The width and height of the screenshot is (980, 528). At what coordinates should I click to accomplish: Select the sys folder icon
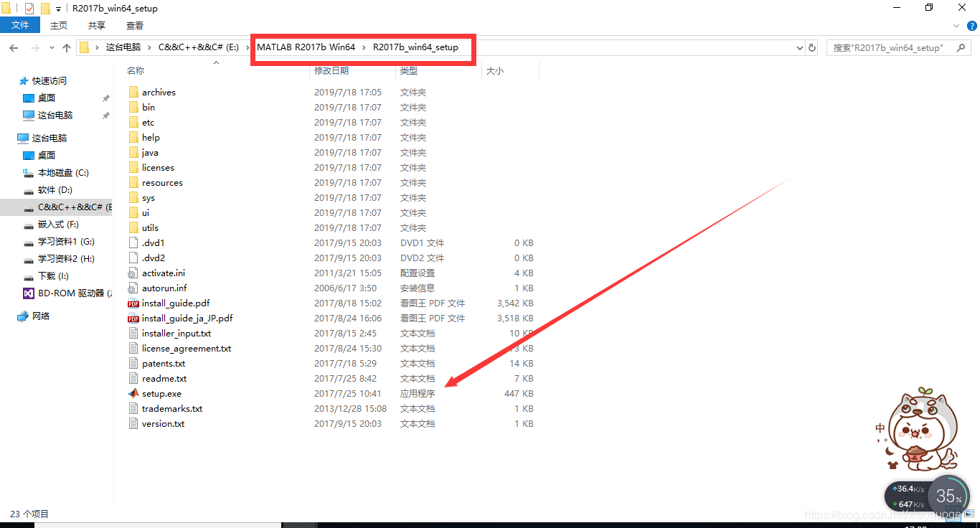click(x=133, y=197)
